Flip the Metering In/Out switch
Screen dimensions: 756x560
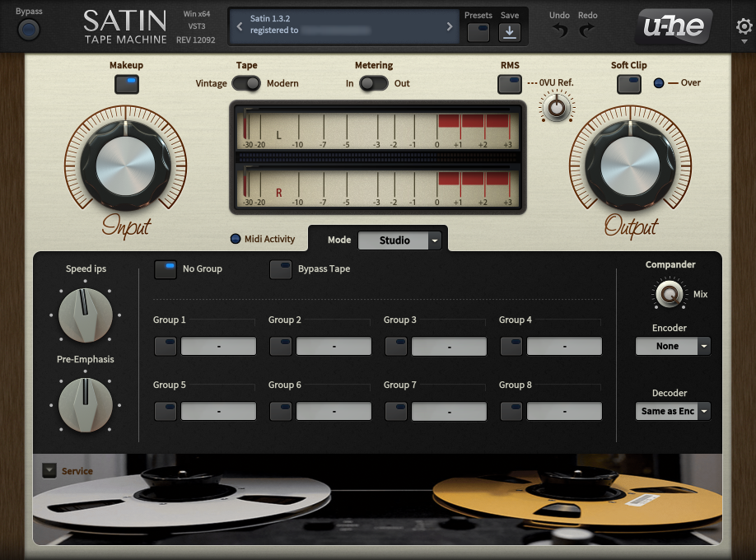click(374, 83)
